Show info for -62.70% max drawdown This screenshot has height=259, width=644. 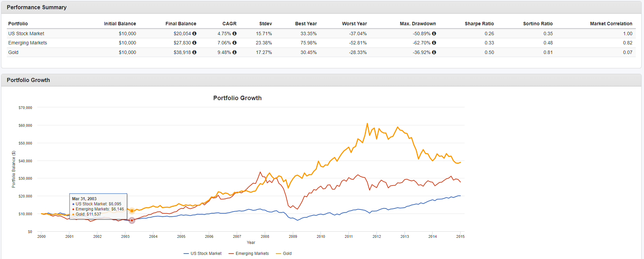434,43
